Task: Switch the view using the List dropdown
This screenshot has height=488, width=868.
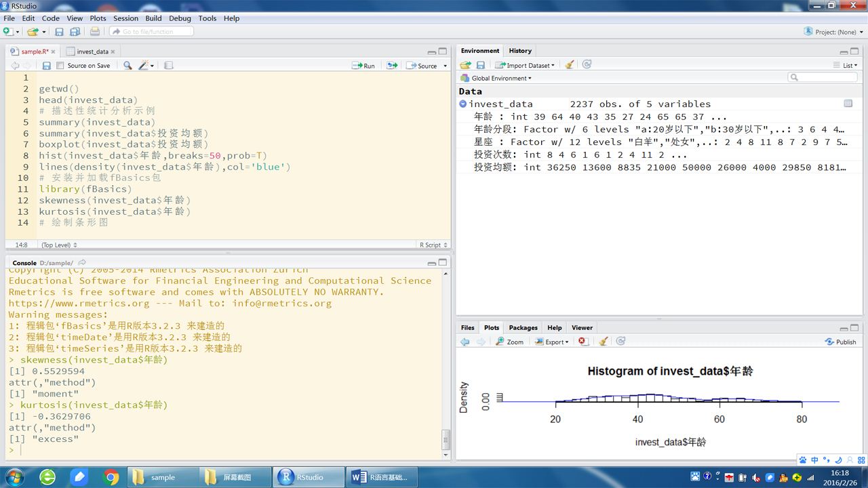Action: click(x=846, y=65)
